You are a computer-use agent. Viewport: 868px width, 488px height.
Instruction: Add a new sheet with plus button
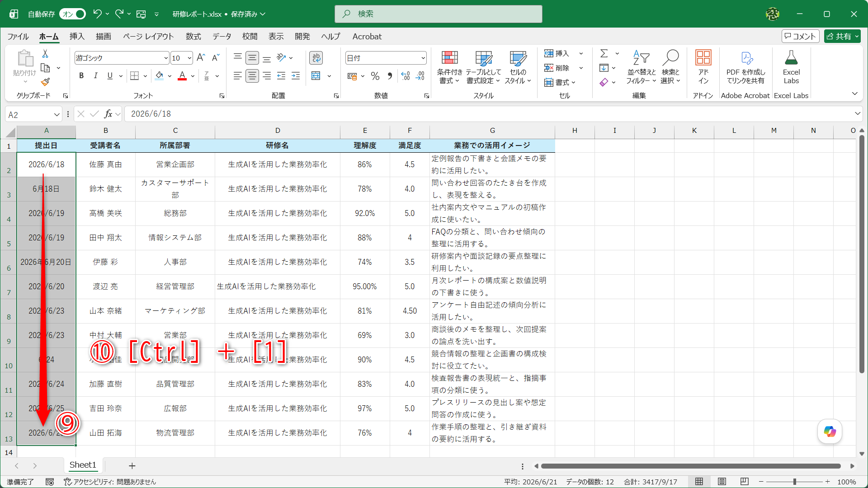(x=132, y=465)
